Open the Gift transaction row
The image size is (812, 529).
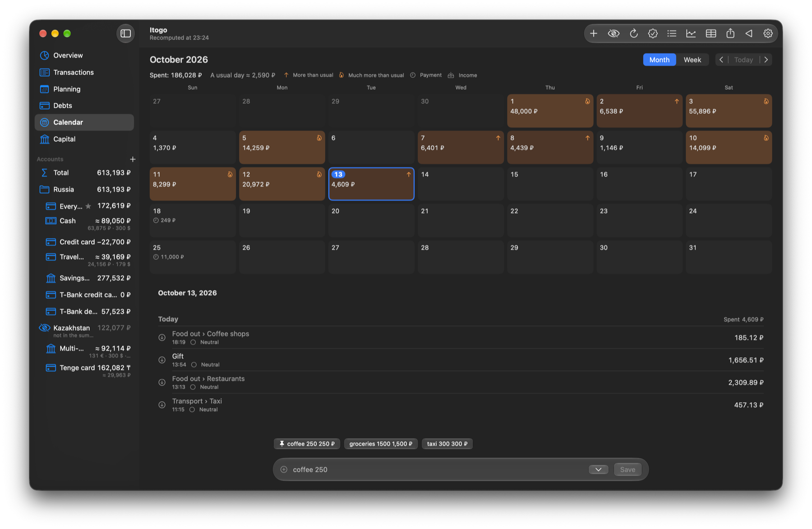click(461, 360)
